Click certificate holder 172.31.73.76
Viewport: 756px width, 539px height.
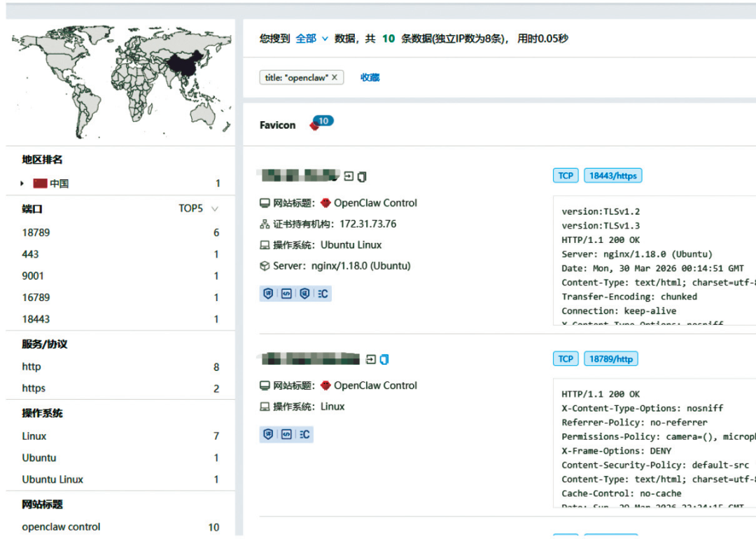pos(368,224)
